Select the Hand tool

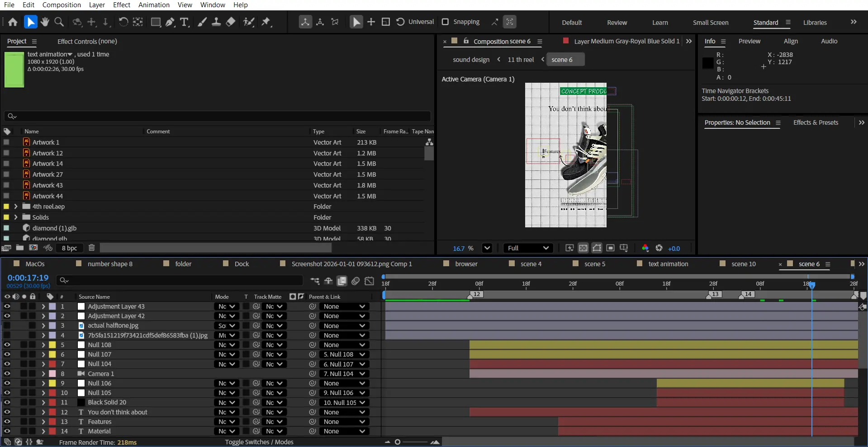pyautogui.click(x=44, y=22)
